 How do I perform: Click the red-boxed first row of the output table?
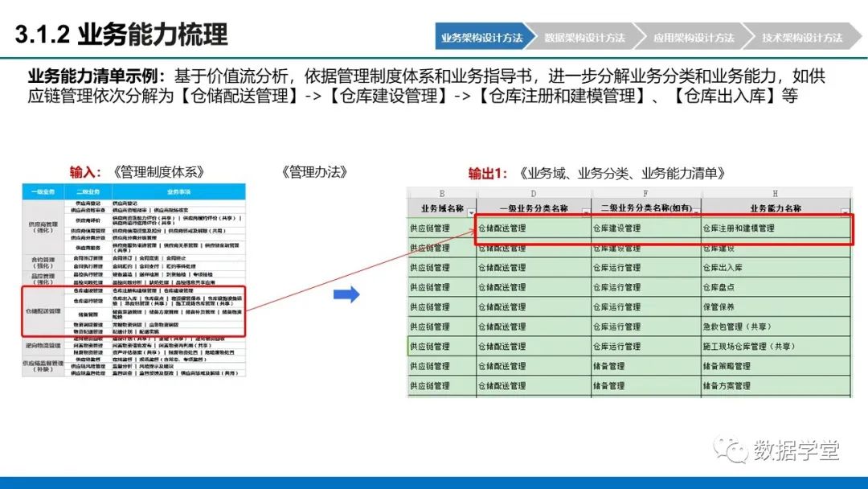point(663,227)
